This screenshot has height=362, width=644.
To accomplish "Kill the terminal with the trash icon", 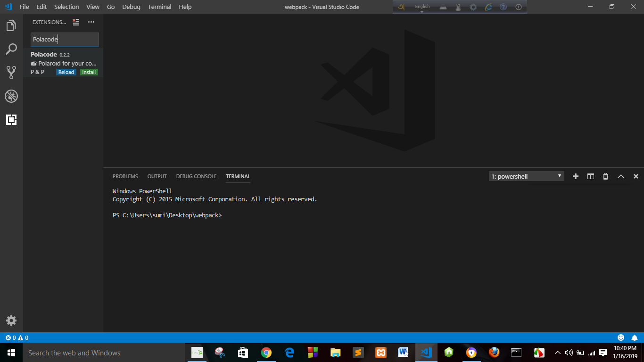I will [x=605, y=176].
